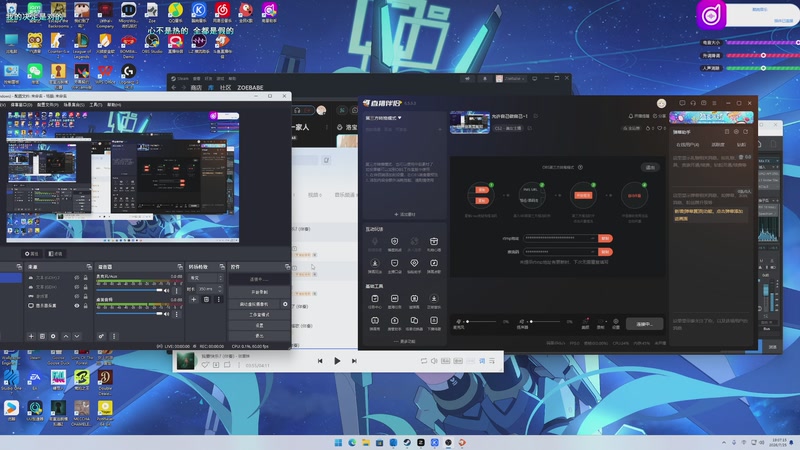Open 麦克风/Aux three-dot options menu
The height and width of the screenshot is (450, 800).
coord(177,290)
